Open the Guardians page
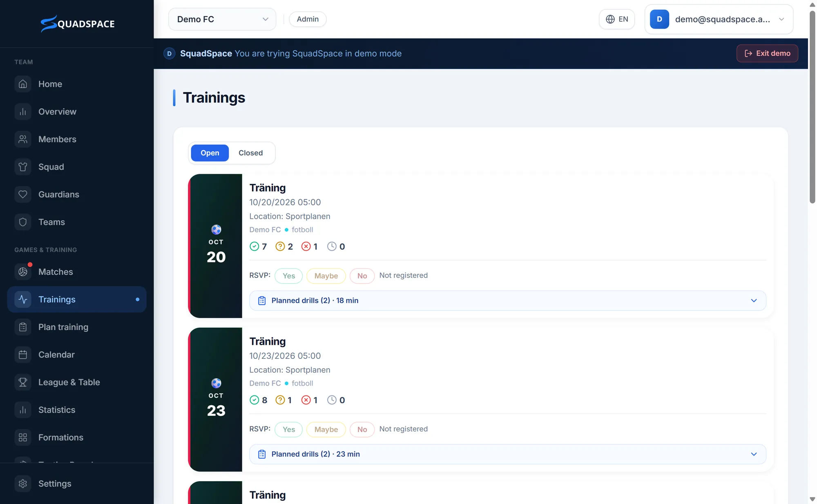The width and height of the screenshot is (817, 504). point(77,194)
